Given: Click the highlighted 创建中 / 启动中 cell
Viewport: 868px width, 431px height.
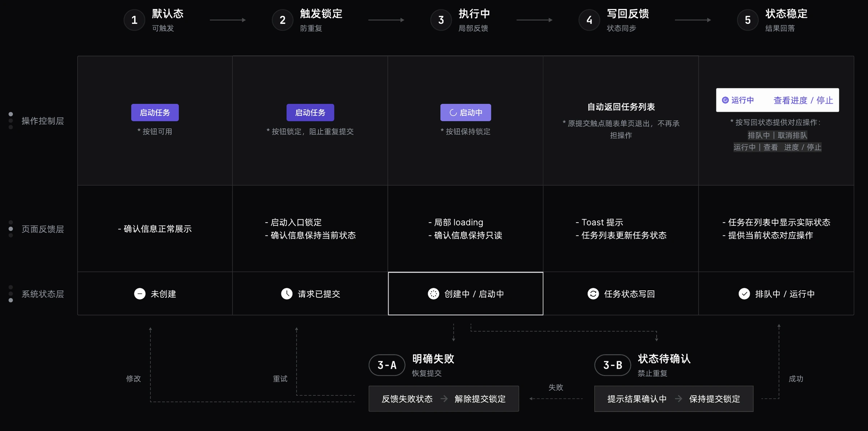Looking at the screenshot, I should tap(465, 293).
